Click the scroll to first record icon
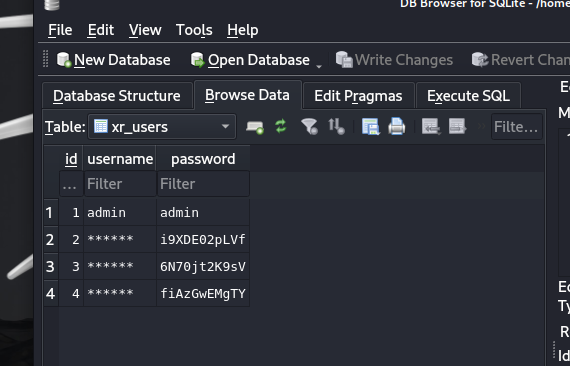This screenshot has height=366, width=570. (431, 127)
